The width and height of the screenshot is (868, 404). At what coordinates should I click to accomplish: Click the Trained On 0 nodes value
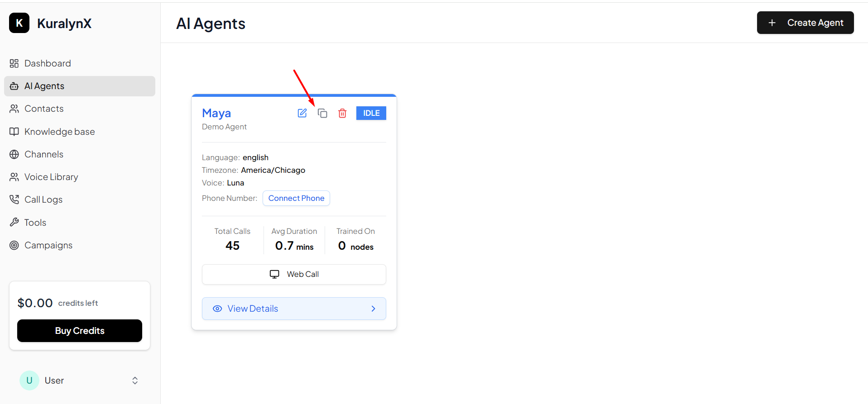point(356,246)
